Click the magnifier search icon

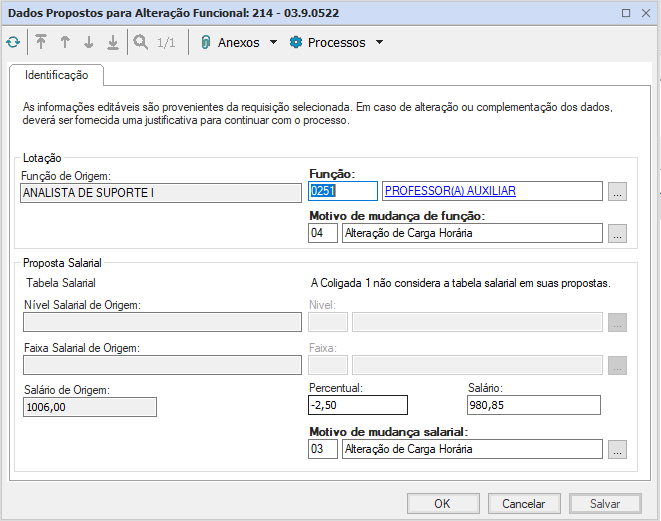click(141, 43)
